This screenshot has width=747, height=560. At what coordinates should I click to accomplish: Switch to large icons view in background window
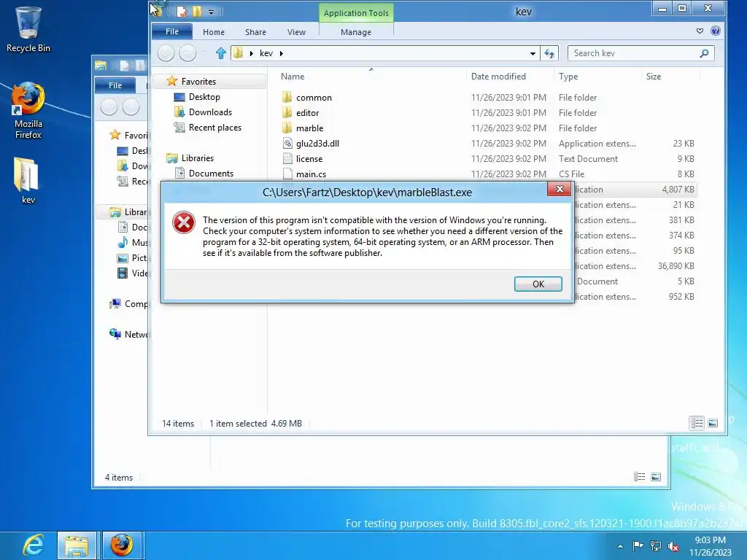(x=656, y=477)
